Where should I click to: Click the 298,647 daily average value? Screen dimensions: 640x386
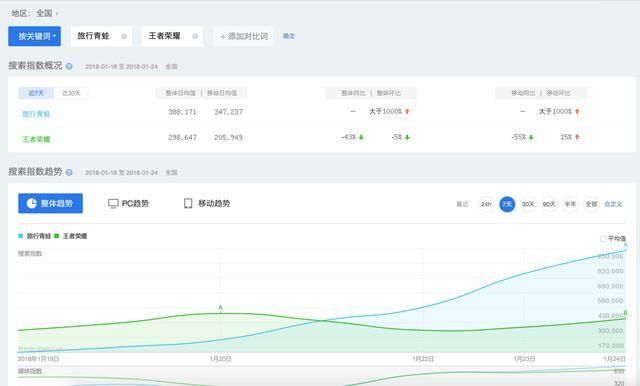(182, 138)
